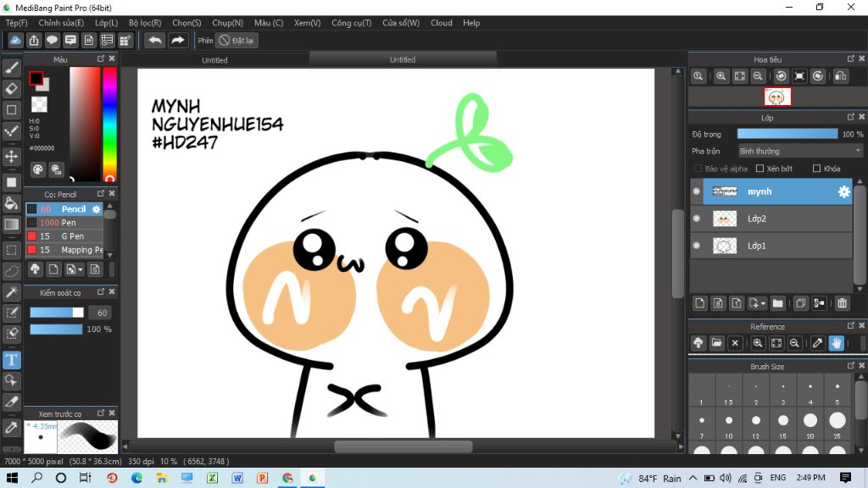Zoom in using Navigator magnifier plus icon
868x488 pixels.
coord(721,76)
